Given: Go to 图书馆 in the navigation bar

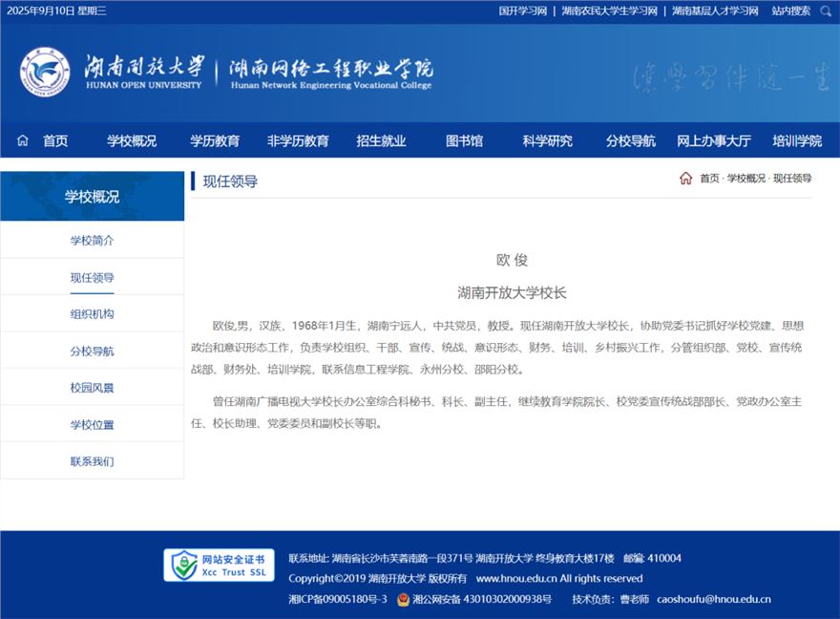Looking at the screenshot, I should (x=464, y=140).
